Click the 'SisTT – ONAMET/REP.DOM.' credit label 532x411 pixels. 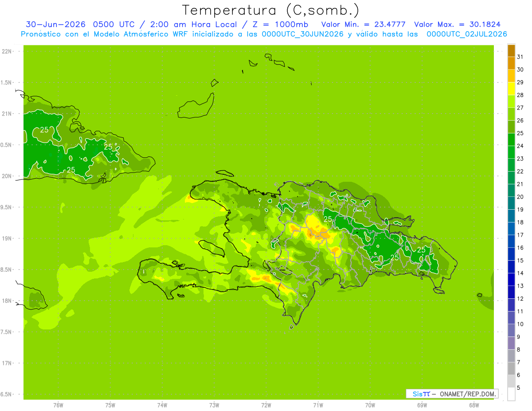point(452,394)
